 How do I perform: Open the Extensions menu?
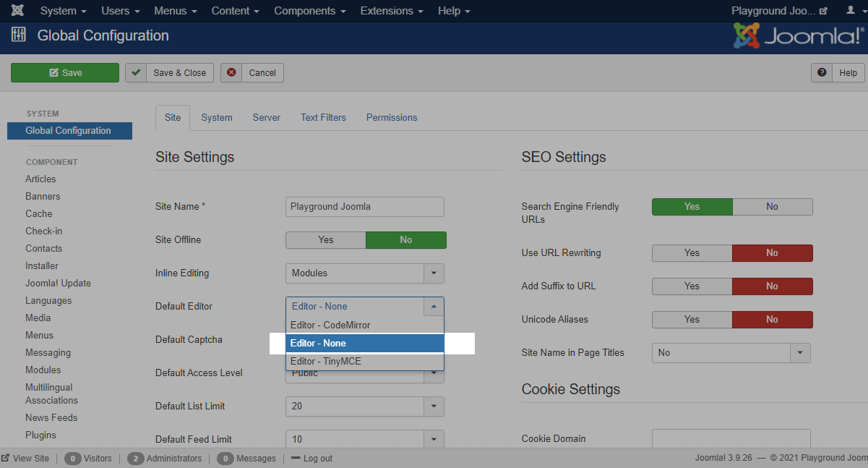[x=391, y=11]
